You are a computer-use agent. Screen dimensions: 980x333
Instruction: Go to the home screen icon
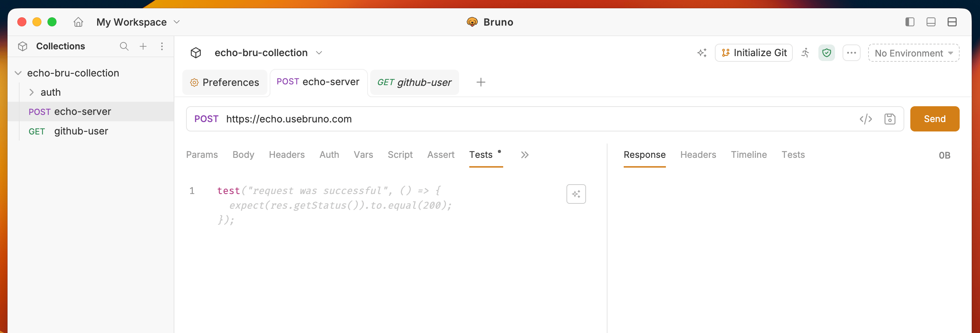coord(78,22)
